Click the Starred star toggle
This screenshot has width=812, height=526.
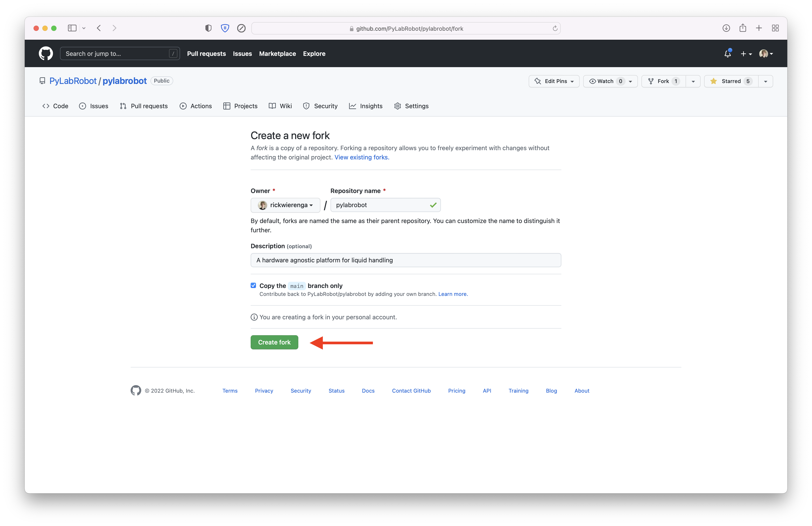[x=730, y=81]
